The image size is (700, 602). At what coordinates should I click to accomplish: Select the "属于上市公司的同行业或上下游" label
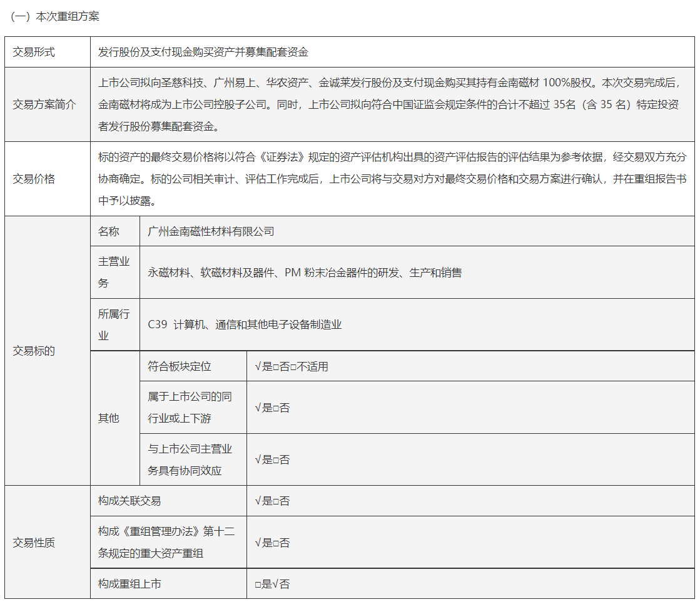[190, 408]
